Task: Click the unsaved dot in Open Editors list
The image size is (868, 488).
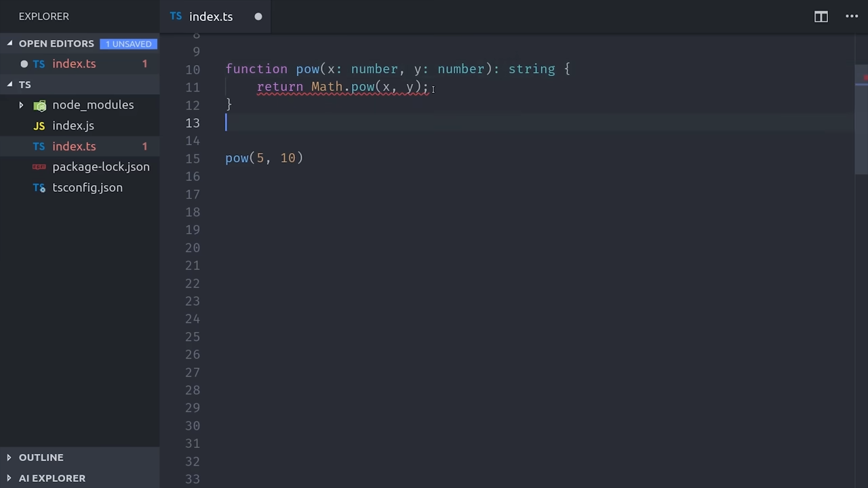Action: [x=24, y=64]
